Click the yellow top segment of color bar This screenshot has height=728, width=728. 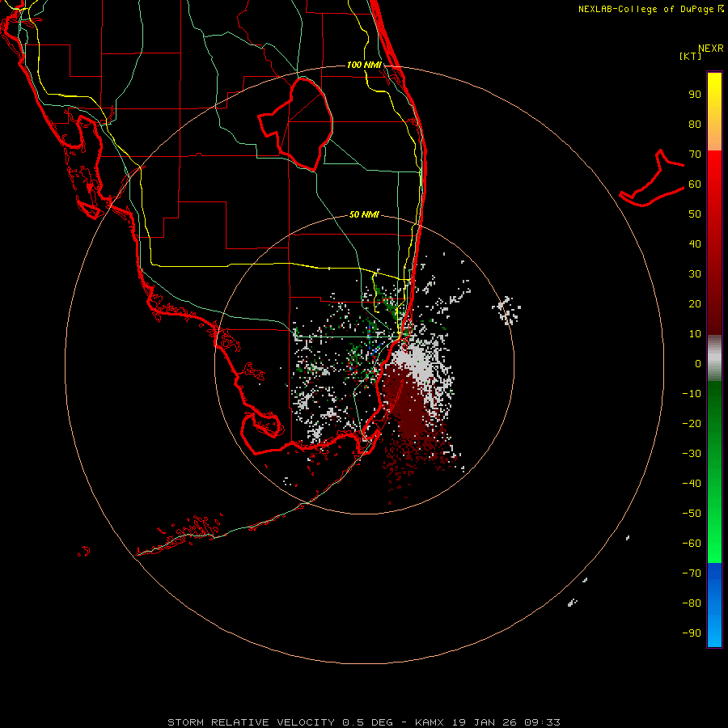click(714, 112)
